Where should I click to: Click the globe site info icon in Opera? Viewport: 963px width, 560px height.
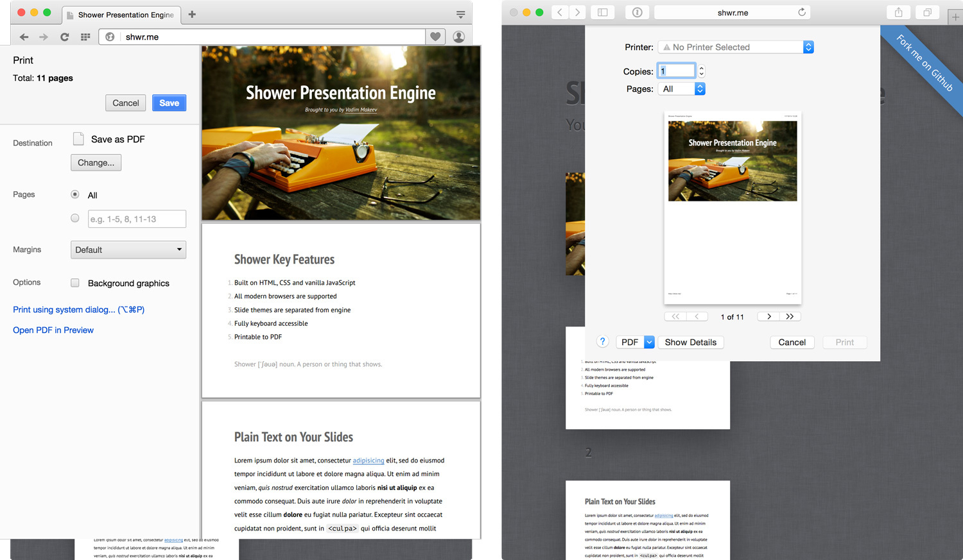110,37
